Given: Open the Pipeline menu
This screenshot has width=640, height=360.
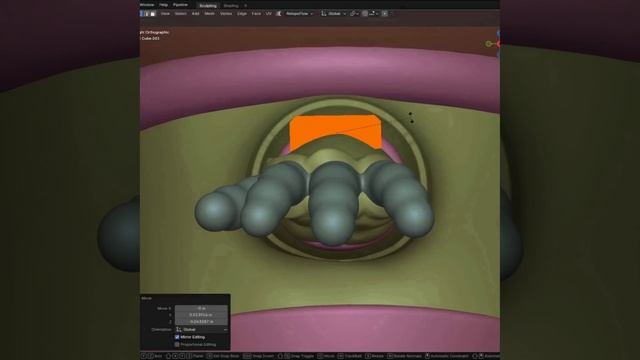Looking at the screenshot, I should pos(180,5).
